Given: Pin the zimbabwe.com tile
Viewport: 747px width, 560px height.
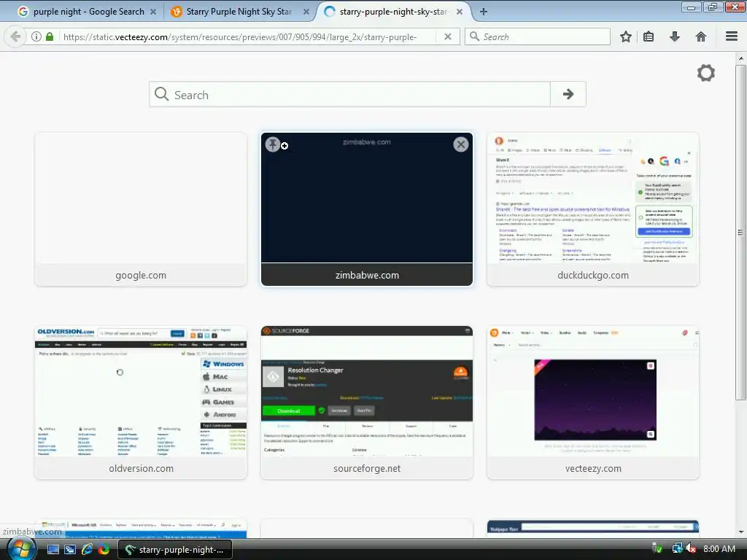Looking at the screenshot, I should tap(273, 144).
